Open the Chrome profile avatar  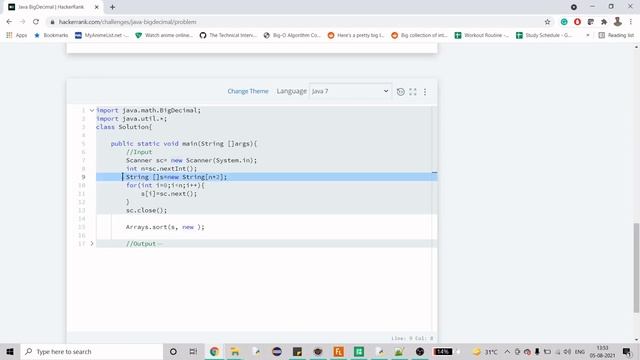[x=618, y=22]
